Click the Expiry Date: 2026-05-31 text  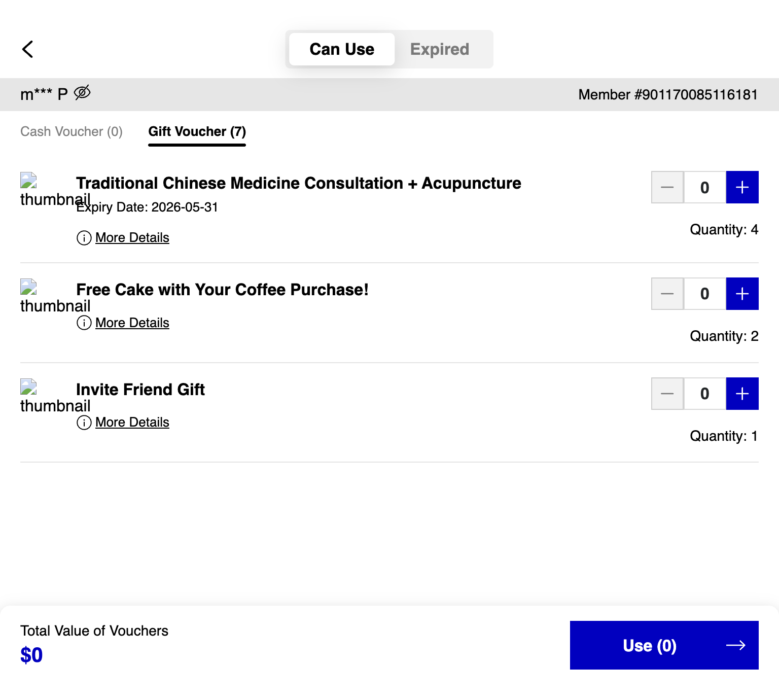[x=147, y=207]
